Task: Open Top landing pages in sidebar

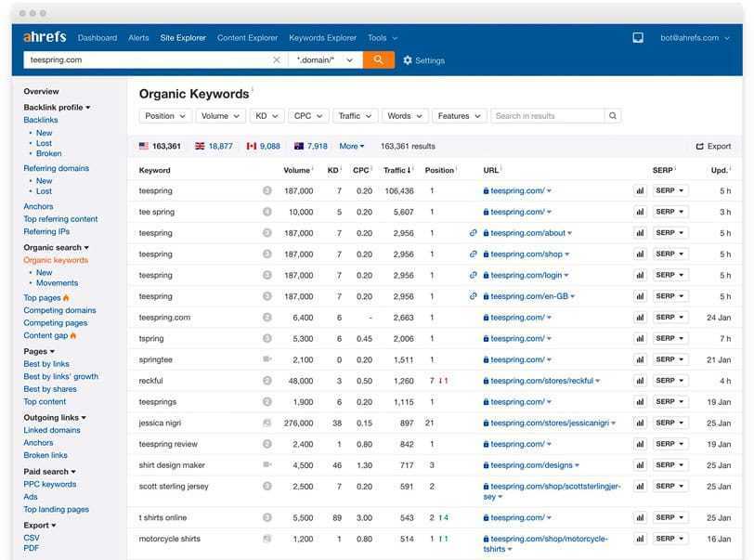Action: click(x=56, y=509)
